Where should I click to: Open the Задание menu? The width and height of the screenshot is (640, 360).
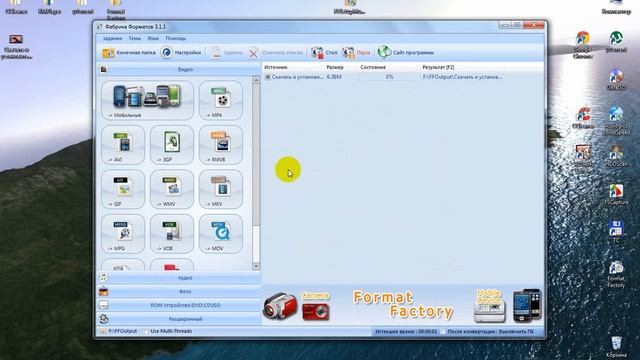[x=112, y=38]
